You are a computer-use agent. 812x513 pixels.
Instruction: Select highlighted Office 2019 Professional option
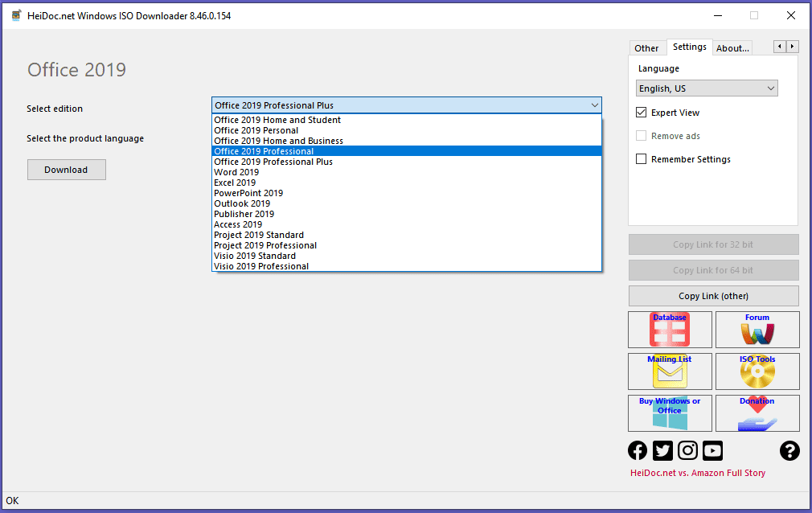[x=407, y=151]
